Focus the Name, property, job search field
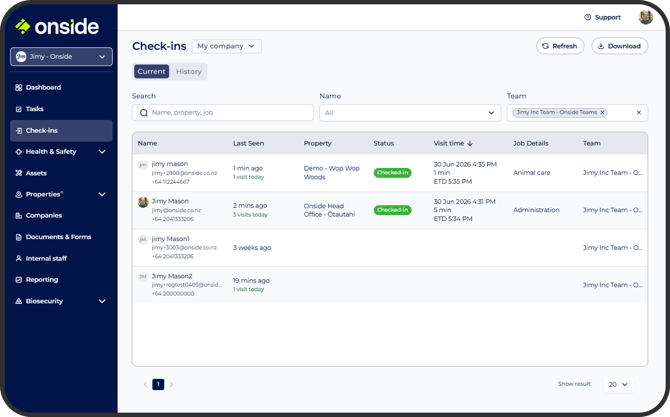 pyautogui.click(x=223, y=113)
